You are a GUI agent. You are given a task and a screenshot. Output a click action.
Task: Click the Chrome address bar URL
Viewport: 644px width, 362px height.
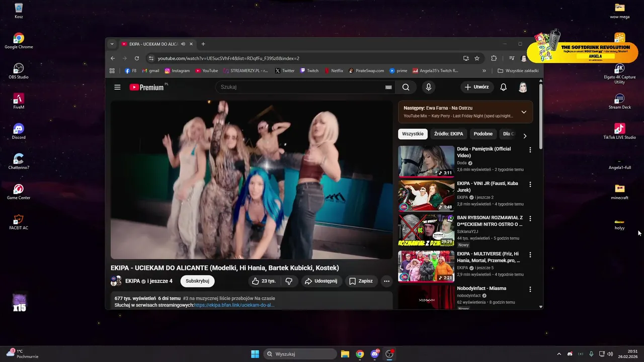pyautogui.click(x=228, y=58)
